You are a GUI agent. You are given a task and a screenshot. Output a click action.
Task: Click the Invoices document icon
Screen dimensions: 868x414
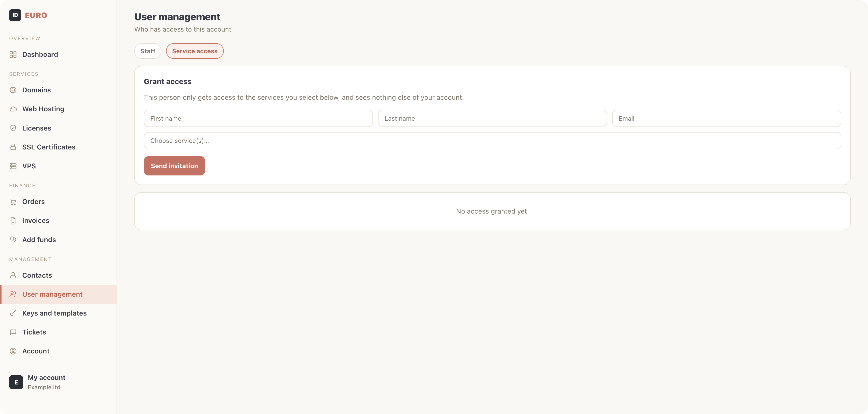(x=13, y=220)
